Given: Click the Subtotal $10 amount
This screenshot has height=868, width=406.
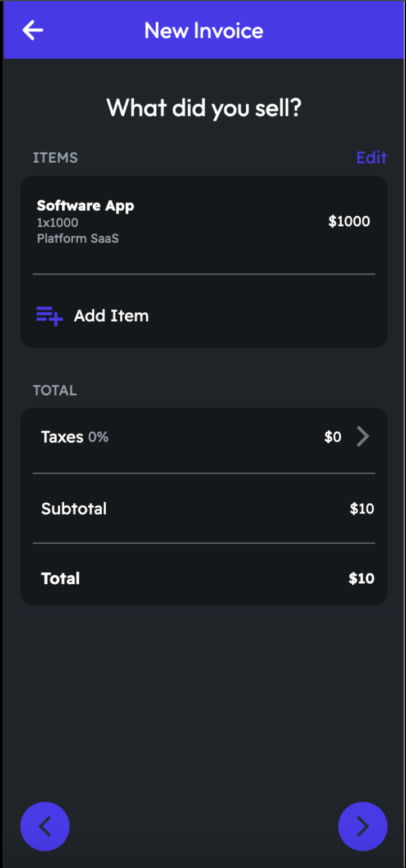Looking at the screenshot, I should click(x=362, y=509).
